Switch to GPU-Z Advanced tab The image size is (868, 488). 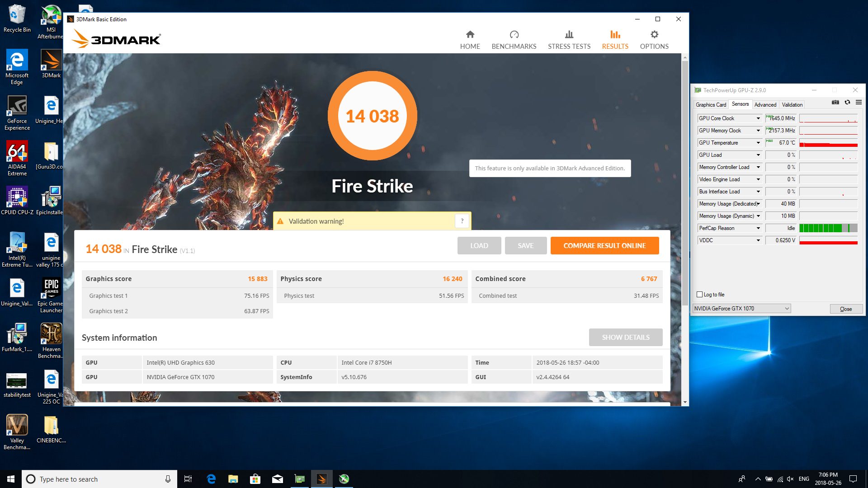point(765,105)
